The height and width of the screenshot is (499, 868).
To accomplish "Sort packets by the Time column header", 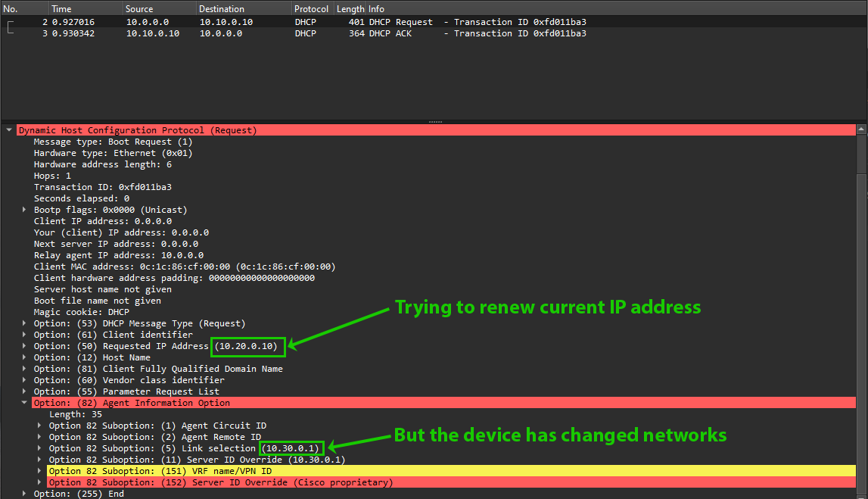I will [x=86, y=9].
